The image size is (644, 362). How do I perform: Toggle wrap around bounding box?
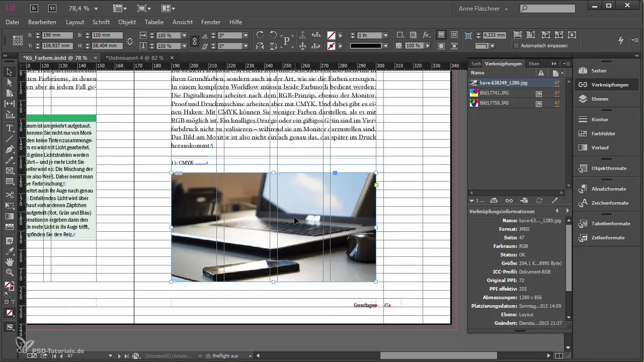(454, 35)
